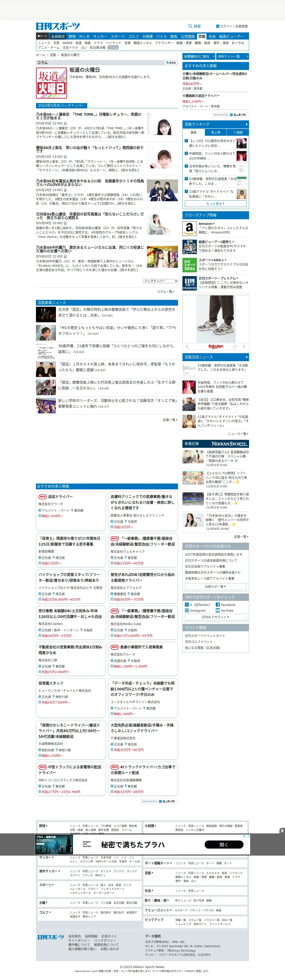This screenshot has width=285, height=980.
Task: Expand 芸能ランキング header arrow
Action: (x=247, y=124)
